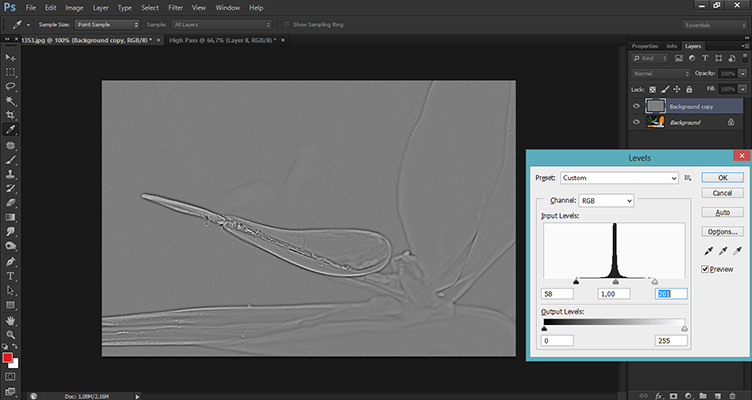Open the Filter menu
The image size is (752, 400).
point(175,7)
